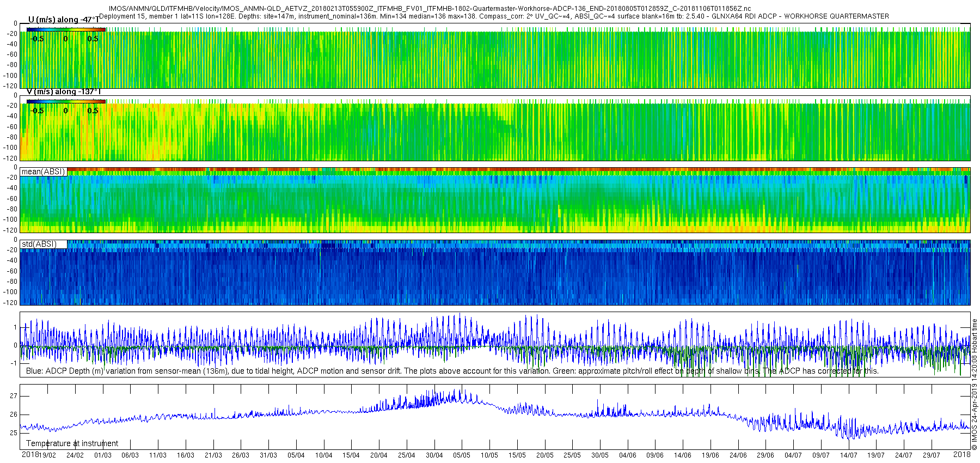Click the '10/05' date tick label

[489, 455]
